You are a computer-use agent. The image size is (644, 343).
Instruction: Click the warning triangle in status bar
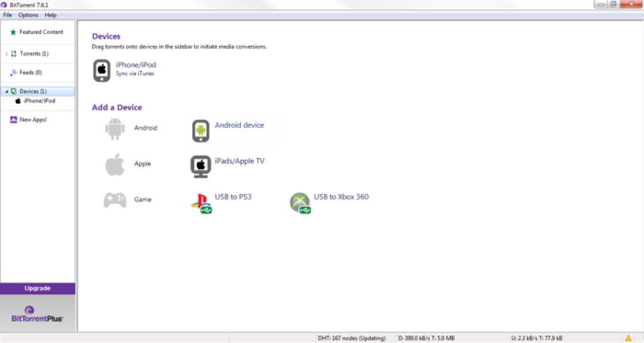pyautogui.click(x=628, y=339)
